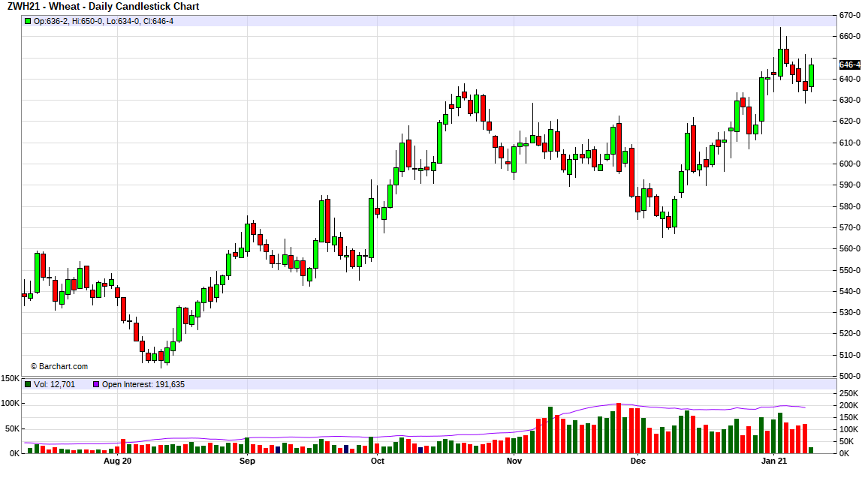
Task: Click the purple Open Interest legend square
Action: (x=96, y=384)
